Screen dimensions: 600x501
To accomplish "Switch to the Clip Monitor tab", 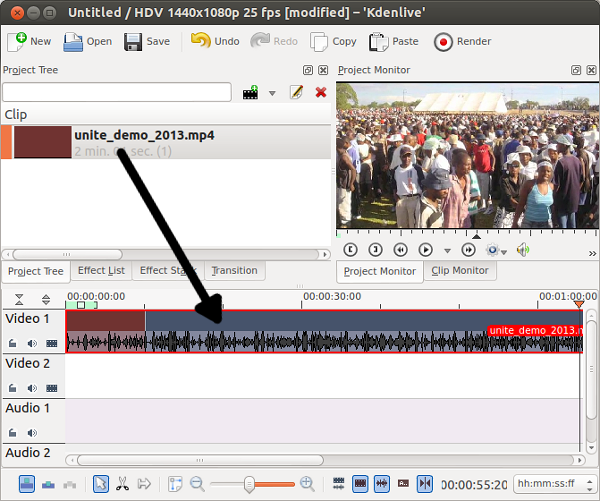I will pyautogui.click(x=460, y=270).
